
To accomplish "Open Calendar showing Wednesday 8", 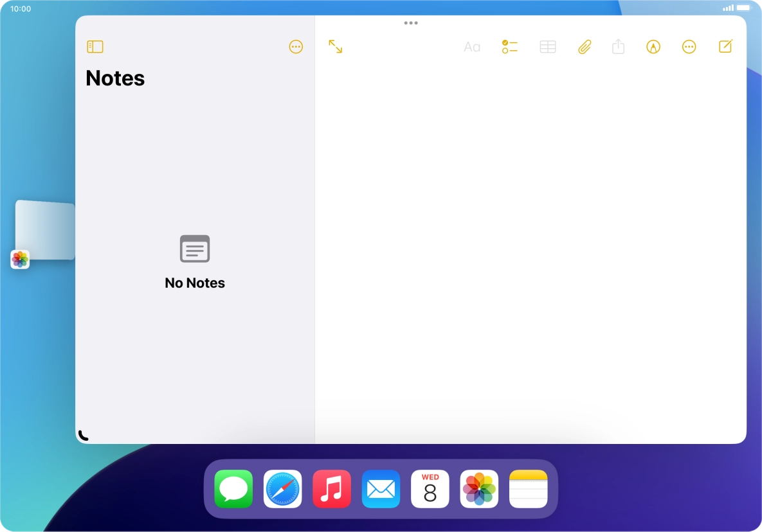I will (430, 489).
